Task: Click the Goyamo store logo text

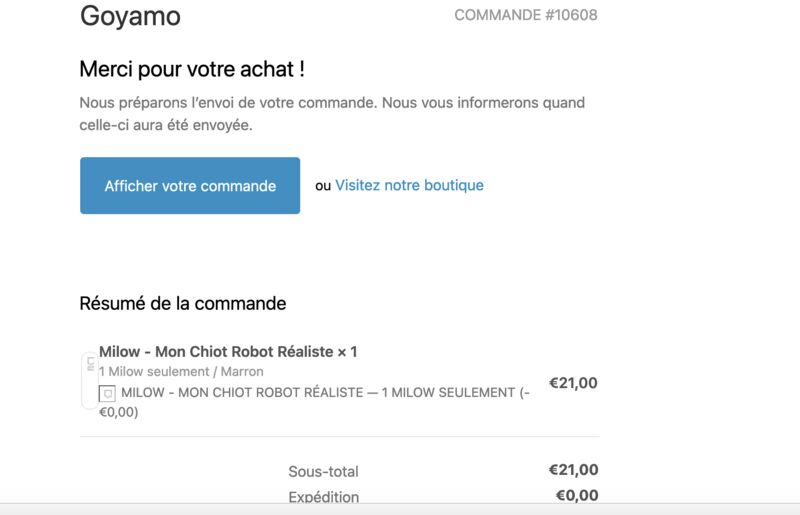Action: point(130,16)
